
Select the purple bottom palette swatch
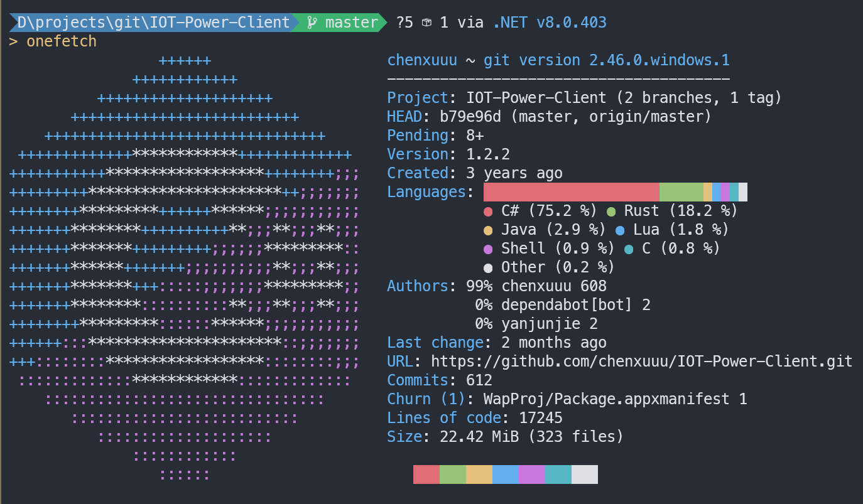pos(532,475)
